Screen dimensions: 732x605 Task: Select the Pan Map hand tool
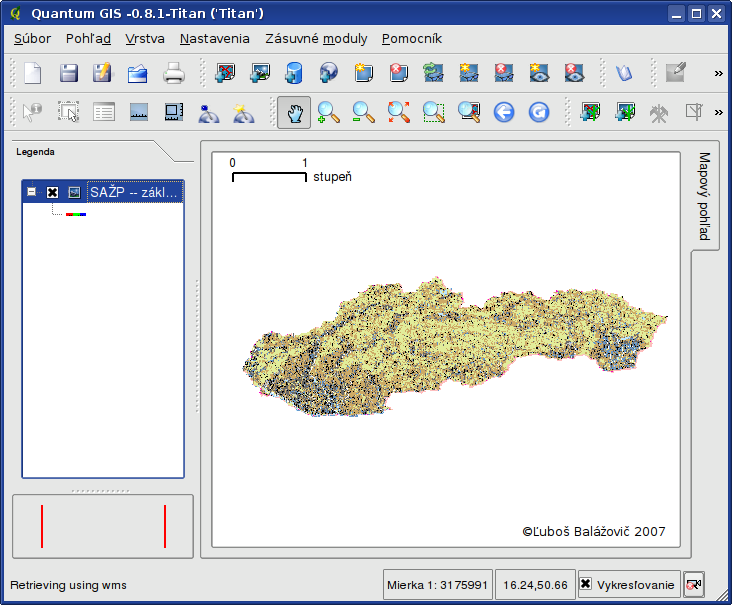pos(294,113)
